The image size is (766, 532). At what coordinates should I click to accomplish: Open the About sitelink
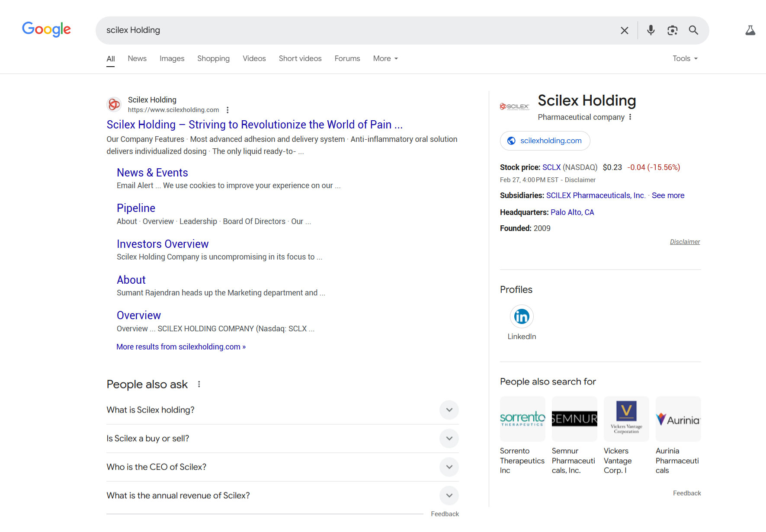coord(131,280)
